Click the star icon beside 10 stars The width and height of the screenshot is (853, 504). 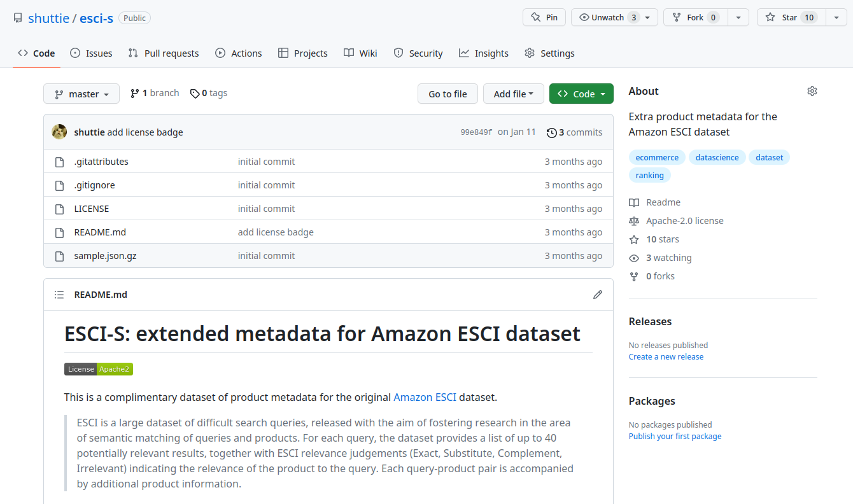pos(634,239)
